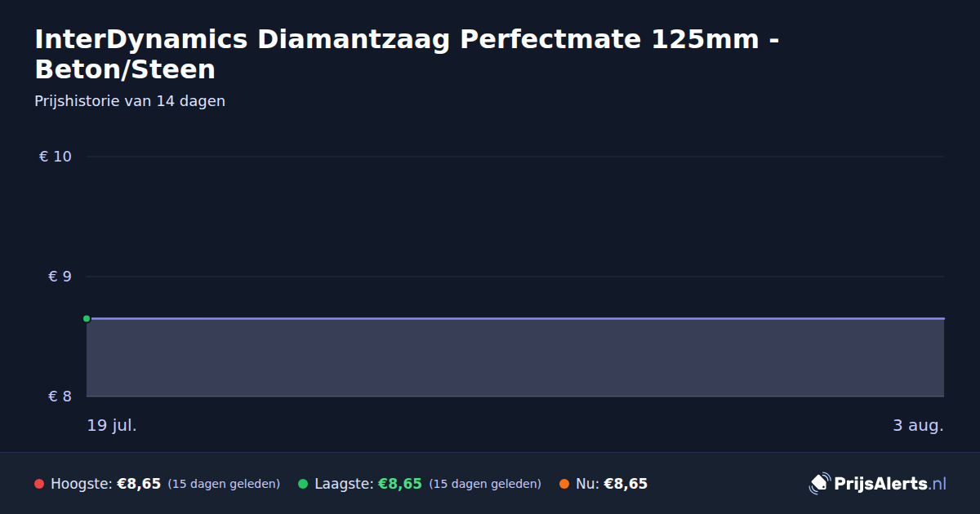The height and width of the screenshot is (514, 980).
Task: Click the green data point on chart line
Action: tap(87, 318)
